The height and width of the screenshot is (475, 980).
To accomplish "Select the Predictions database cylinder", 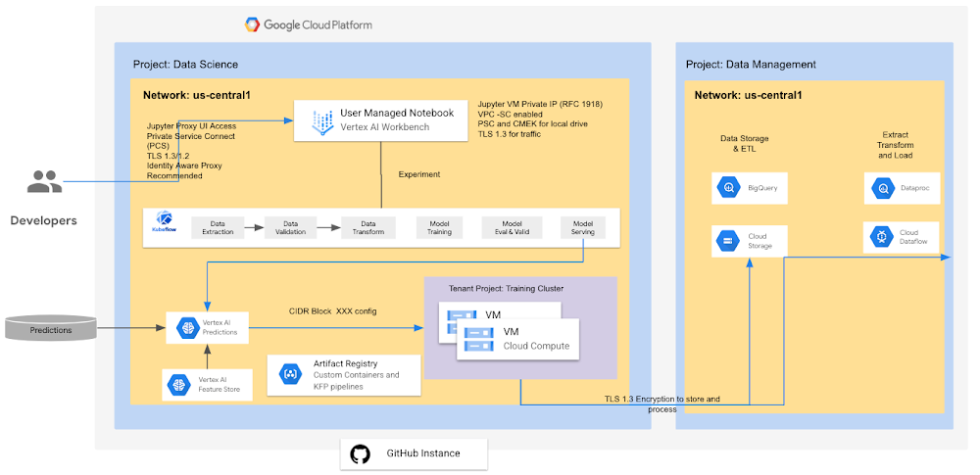I will click(51, 329).
